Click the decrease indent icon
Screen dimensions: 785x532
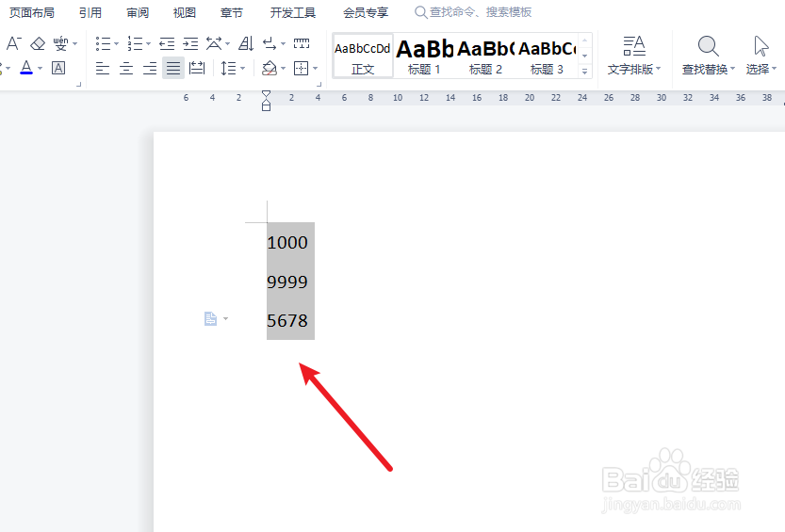coord(167,43)
